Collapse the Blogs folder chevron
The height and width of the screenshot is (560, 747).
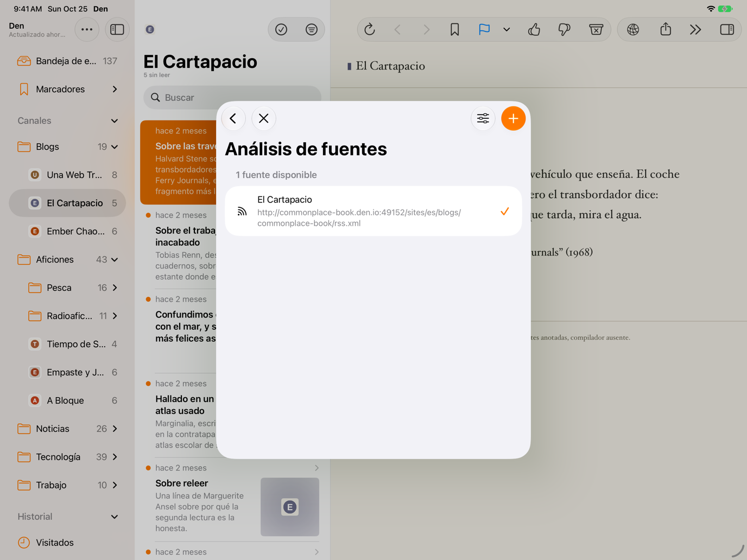click(x=115, y=147)
